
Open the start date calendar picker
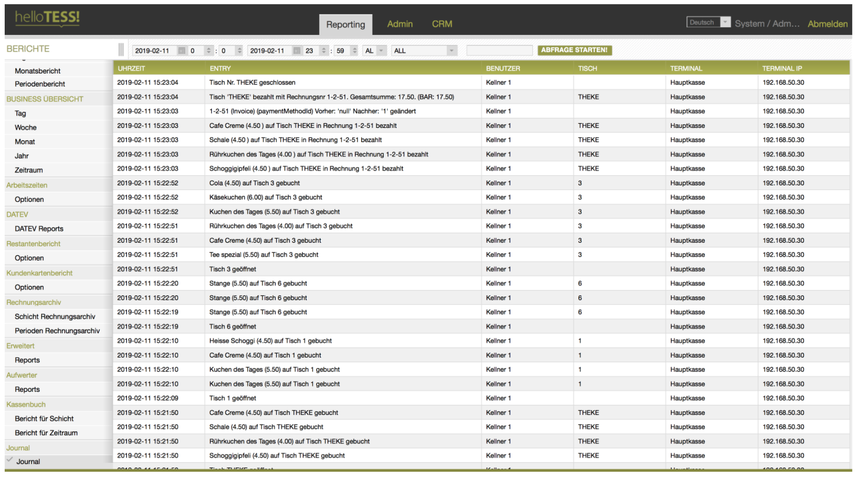[x=182, y=51]
